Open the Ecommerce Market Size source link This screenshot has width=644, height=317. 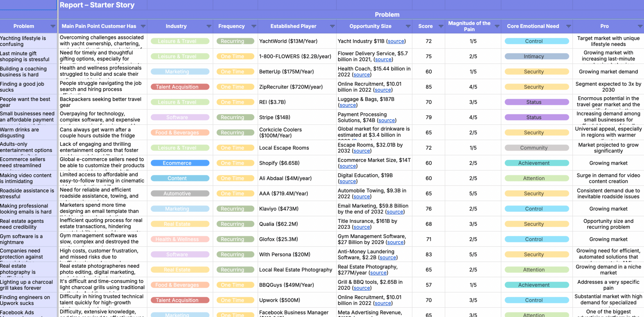[347, 166]
